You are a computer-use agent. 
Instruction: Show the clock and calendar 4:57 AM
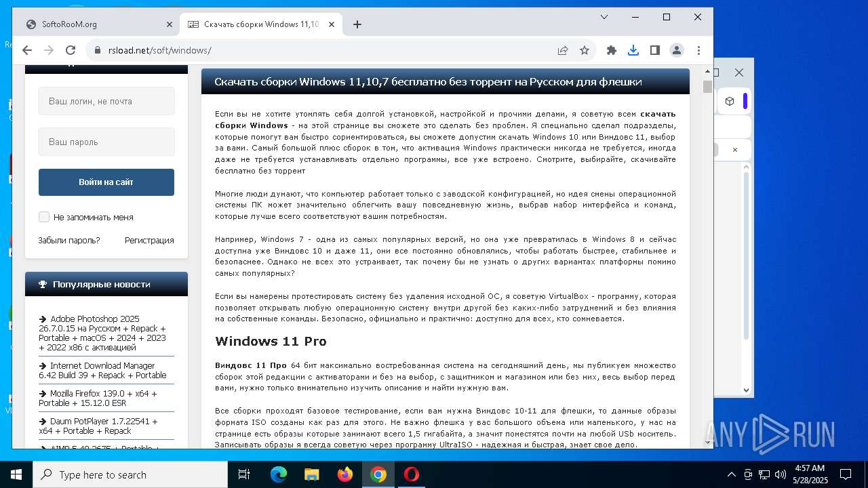tap(810, 474)
